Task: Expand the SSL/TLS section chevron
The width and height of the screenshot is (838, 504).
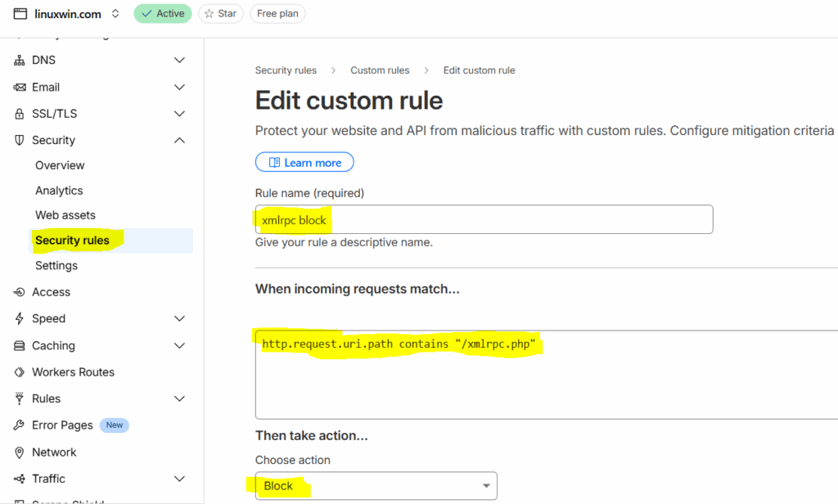Action: [179, 114]
